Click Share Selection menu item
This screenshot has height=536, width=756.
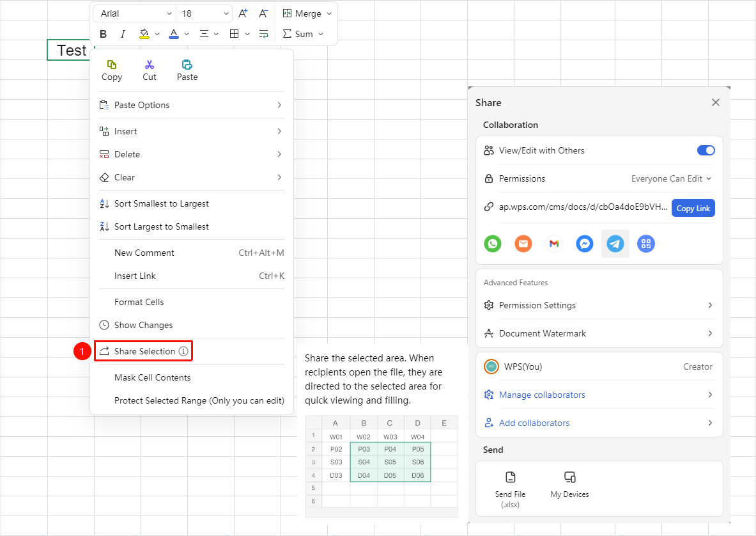tap(144, 351)
